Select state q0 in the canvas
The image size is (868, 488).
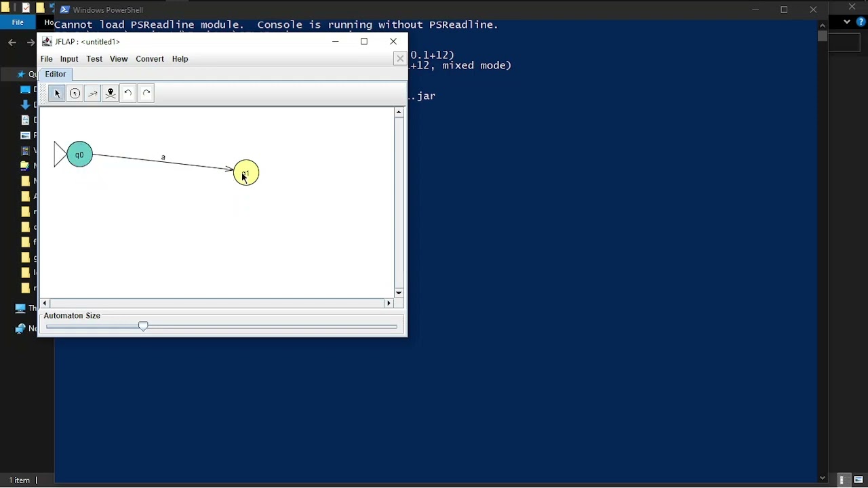pyautogui.click(x=79, y=155)
